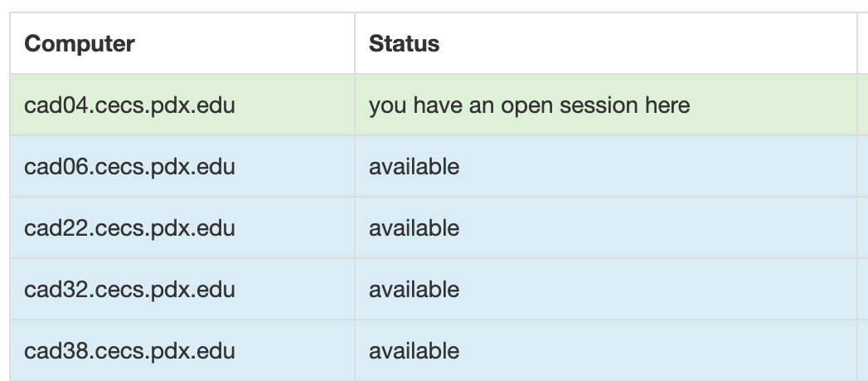The image size is (868, 381).
Task: Click the available status for cad22
Action: pos(414,228)
